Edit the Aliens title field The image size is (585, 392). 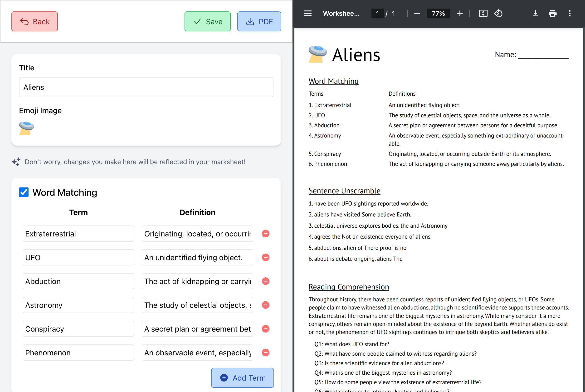coord(146,87)
